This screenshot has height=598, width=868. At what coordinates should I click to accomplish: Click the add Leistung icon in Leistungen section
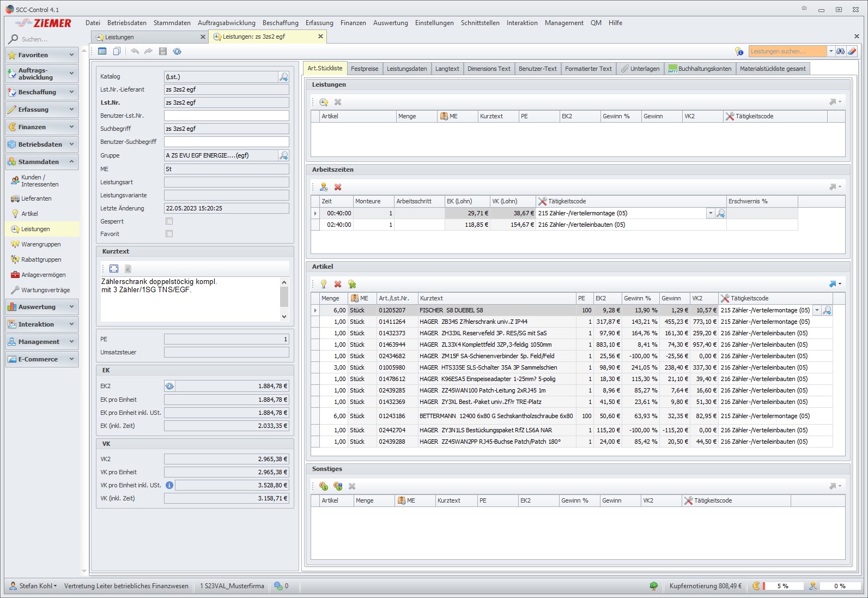point(324,102)
